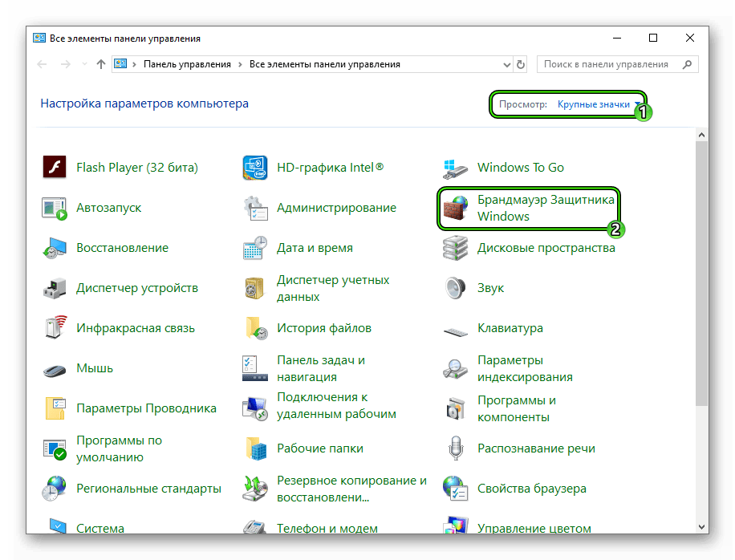The width and height of the screenshot is (735, 560).
Task: Open the Клавиатура keyboard icon
Action: tap(455, 332)
